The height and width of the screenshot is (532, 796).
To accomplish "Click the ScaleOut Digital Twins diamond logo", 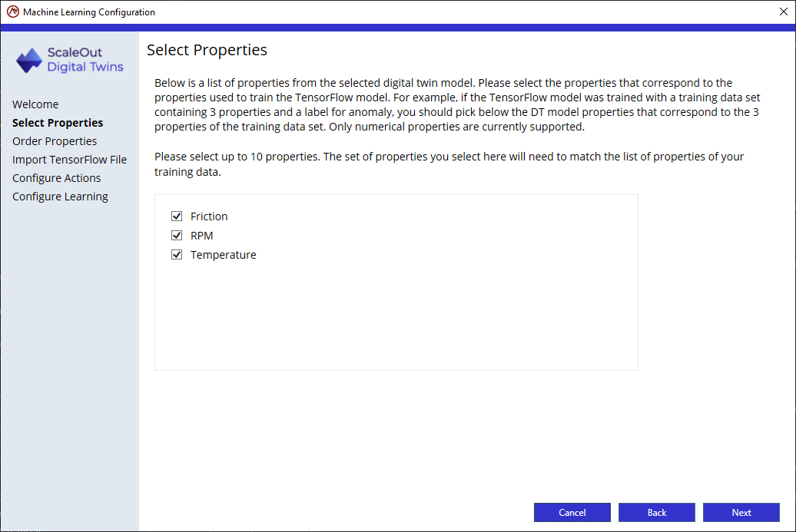I will click(x=29, y=61).
